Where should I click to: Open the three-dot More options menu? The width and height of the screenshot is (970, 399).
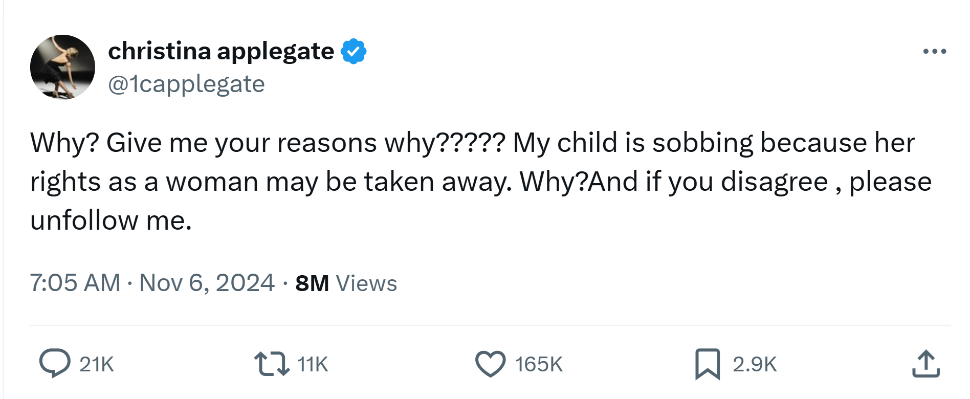point(934,51)
